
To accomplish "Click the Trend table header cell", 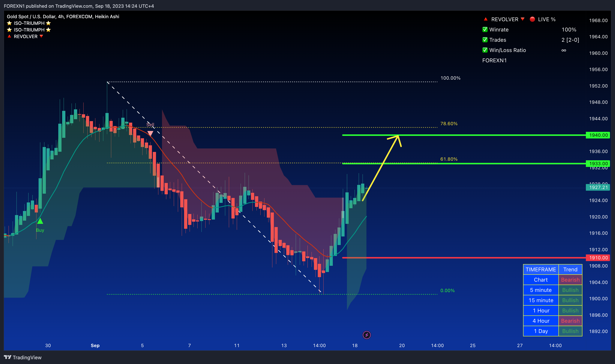I will coord(570,270).
